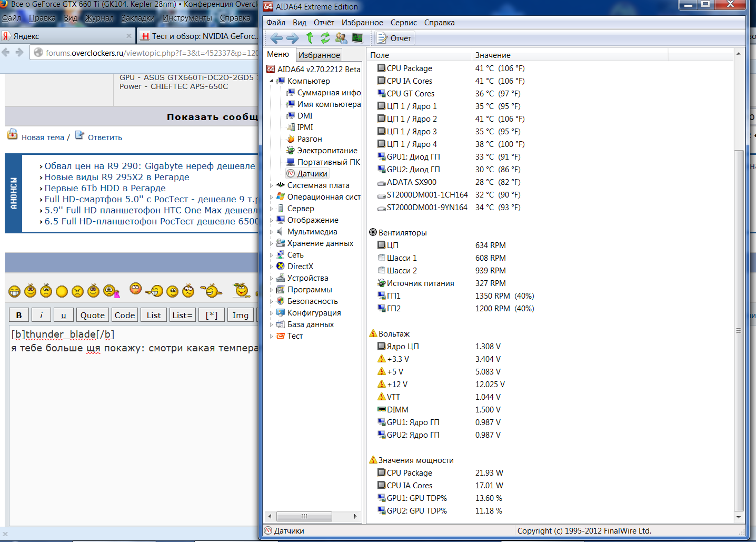Click the horizontal scrollbar under the tree panel
This screenshot has height=542, width=756.
point(304,516)
